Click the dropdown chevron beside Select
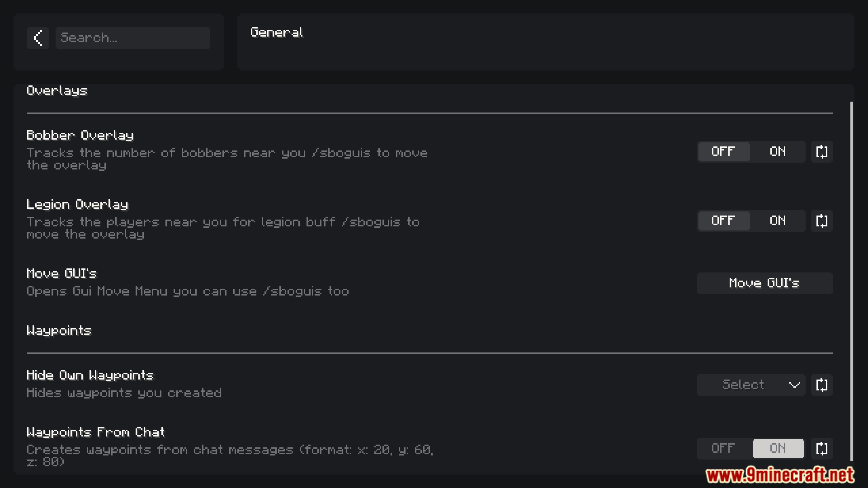Viewport: 868px width, 488px height. tap(794, 385)
